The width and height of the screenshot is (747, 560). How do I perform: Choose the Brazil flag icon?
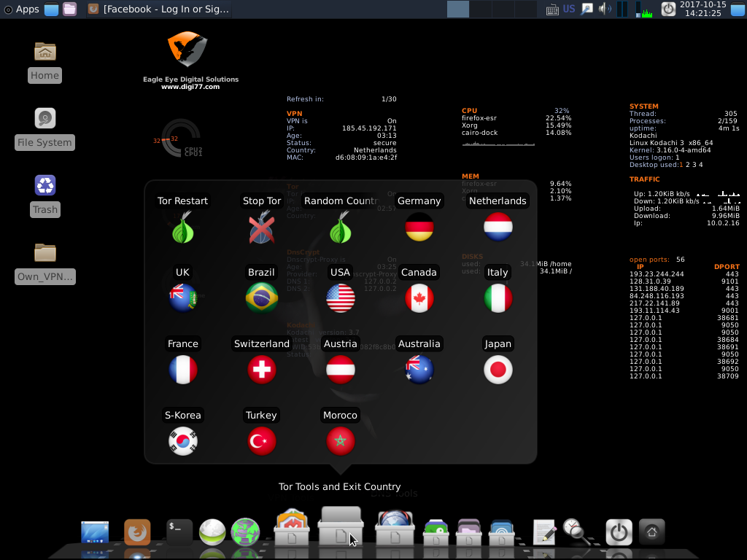click(262, 298)
